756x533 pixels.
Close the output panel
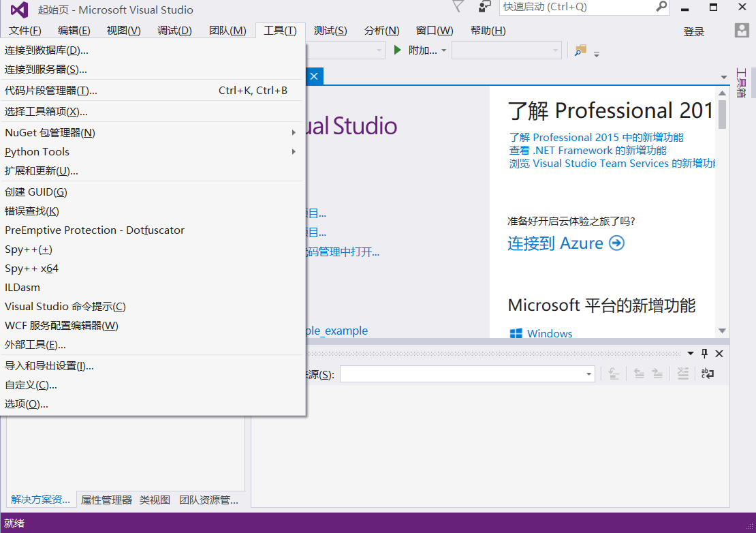click(x=719, y=354)
